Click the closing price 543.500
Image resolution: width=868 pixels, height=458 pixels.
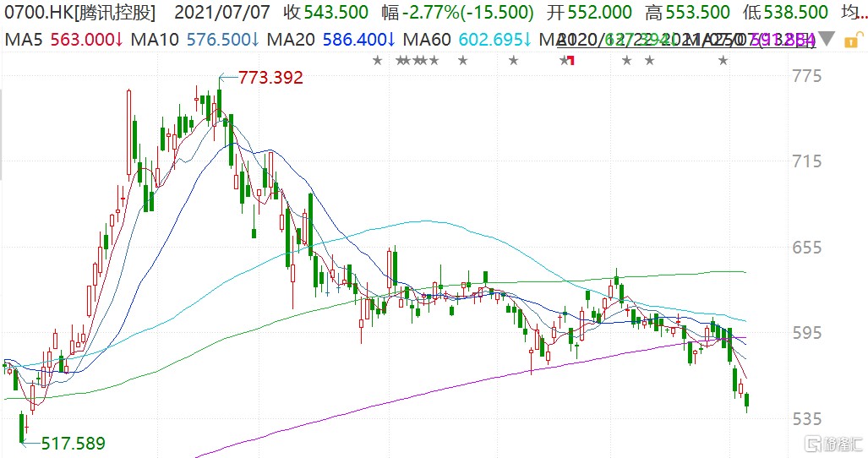(x=336, y=12)
